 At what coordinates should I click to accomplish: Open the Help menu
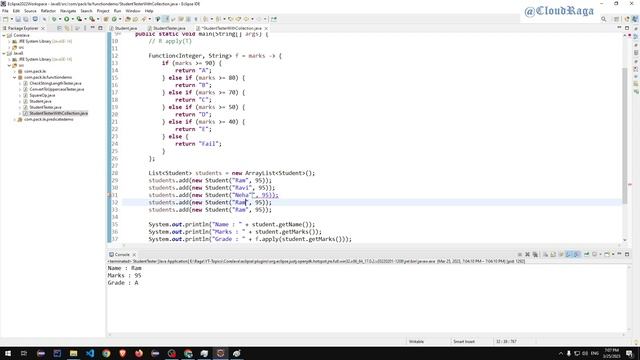[149, 11]
